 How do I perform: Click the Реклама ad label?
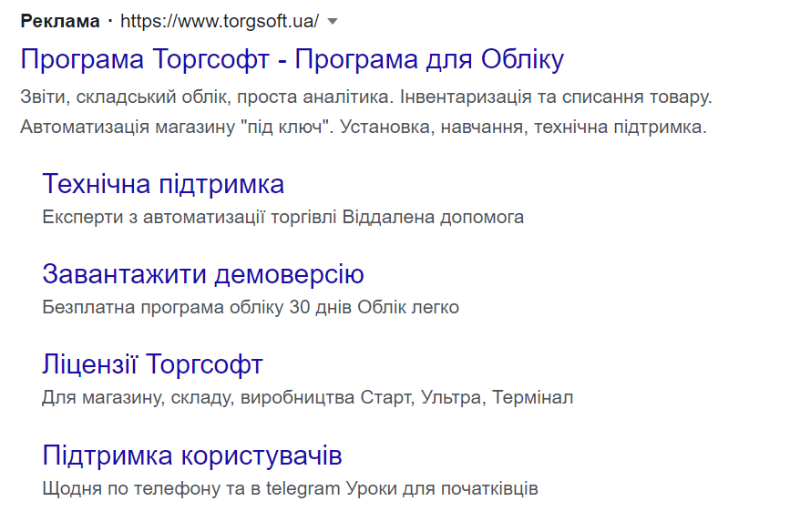pos(59,21)
